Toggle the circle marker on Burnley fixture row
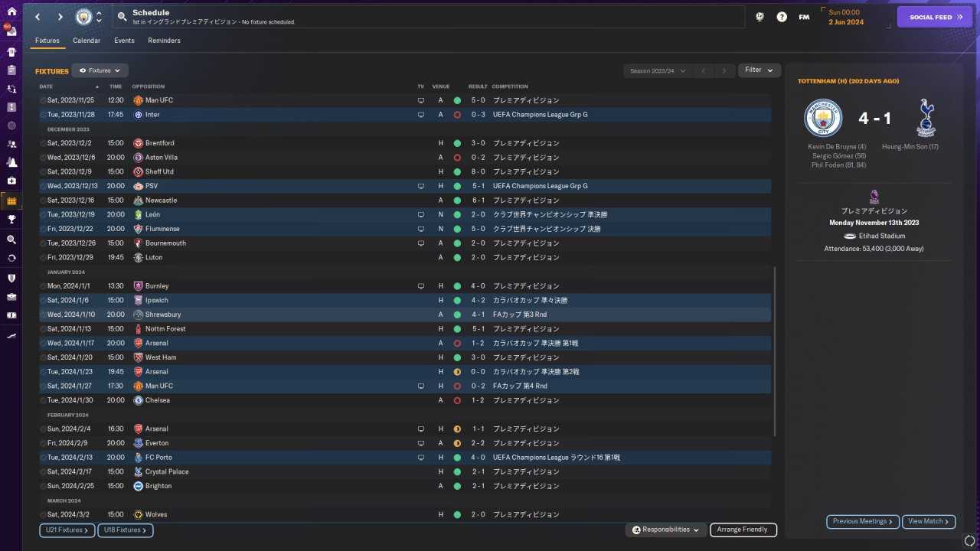The height and width of the screenshot is (551, 980). [43, 286]
